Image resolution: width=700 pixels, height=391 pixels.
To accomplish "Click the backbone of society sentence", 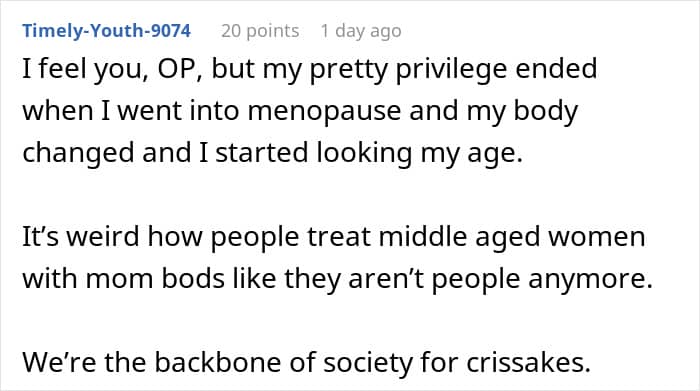I will (x=307, y=362).
